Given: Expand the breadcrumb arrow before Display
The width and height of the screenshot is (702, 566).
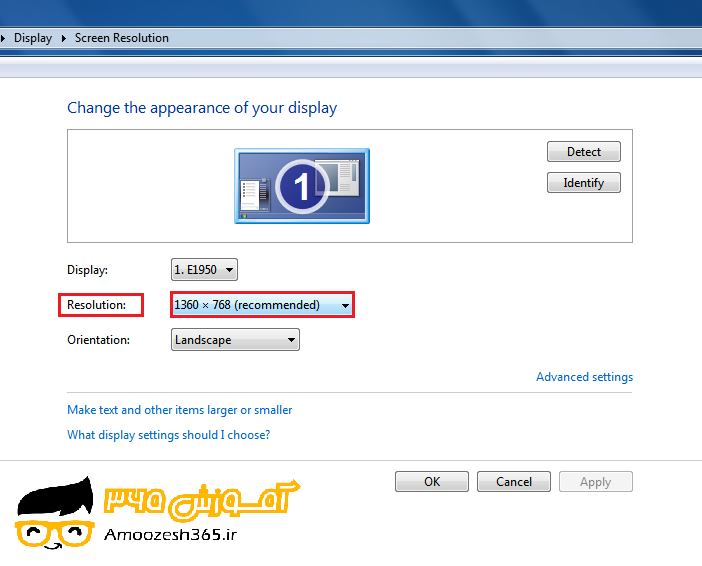Looking at the screenshot, I should (x=3, y=39).
